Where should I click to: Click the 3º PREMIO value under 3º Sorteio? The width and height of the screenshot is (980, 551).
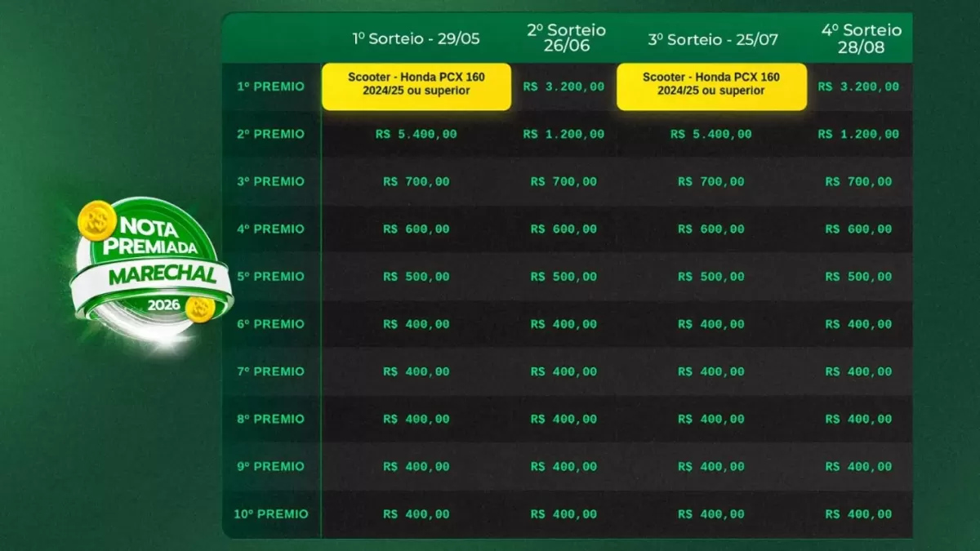[x=711, y=181]
